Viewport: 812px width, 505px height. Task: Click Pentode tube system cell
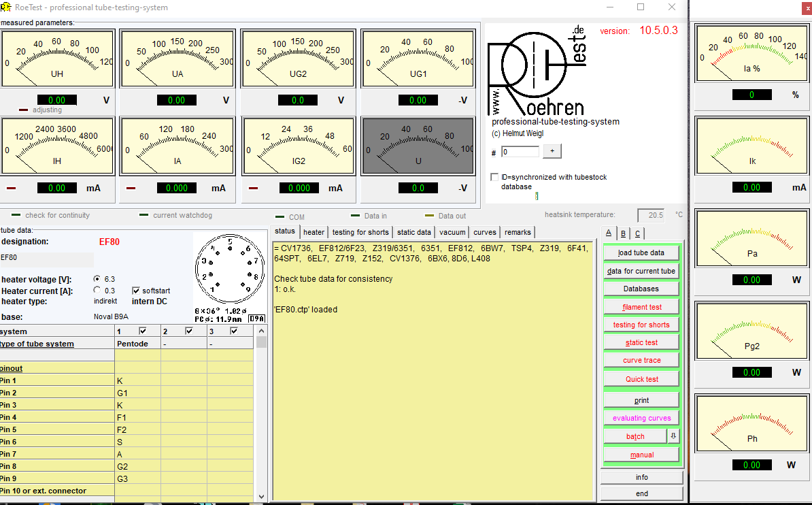coord(138,344)
